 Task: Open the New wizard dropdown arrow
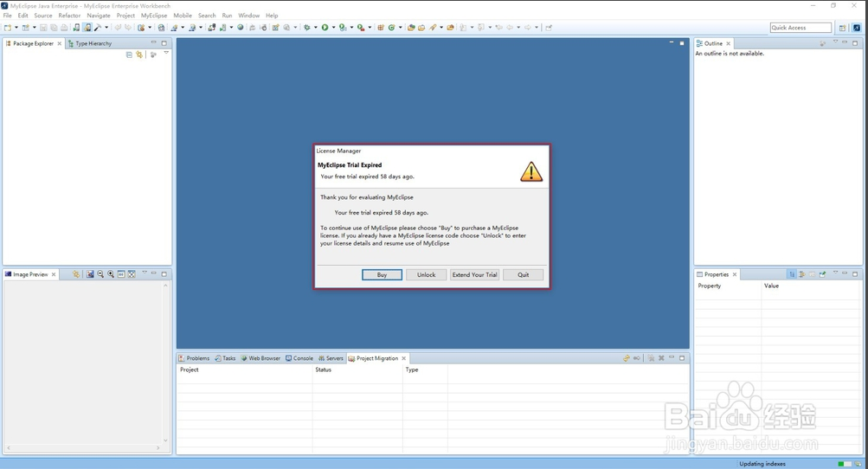coord(16,28)
